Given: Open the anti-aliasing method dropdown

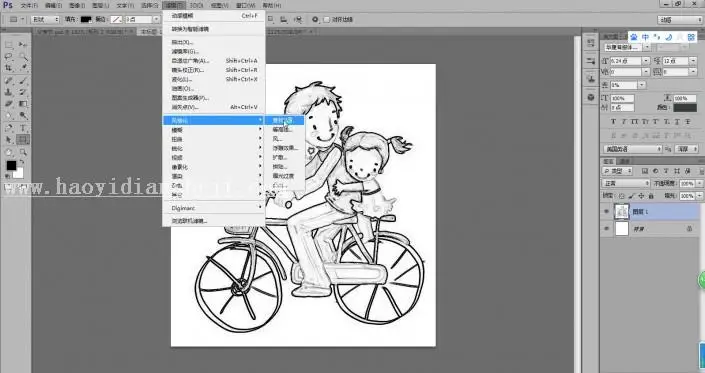Looking at the screenshot, I should (687, 149).
